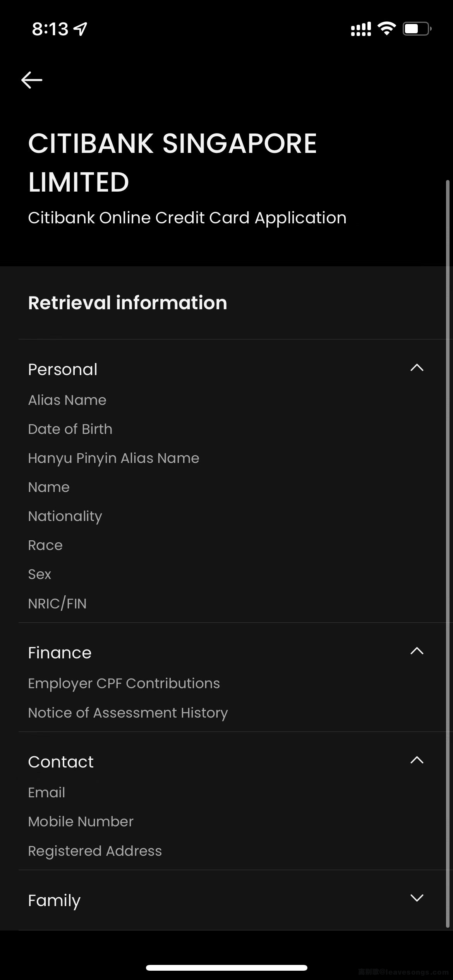Image resolution: width=453 pixels, height=980 pixels.
Task: Tap the Wi-Fi status icon
Action: [386, 29]
